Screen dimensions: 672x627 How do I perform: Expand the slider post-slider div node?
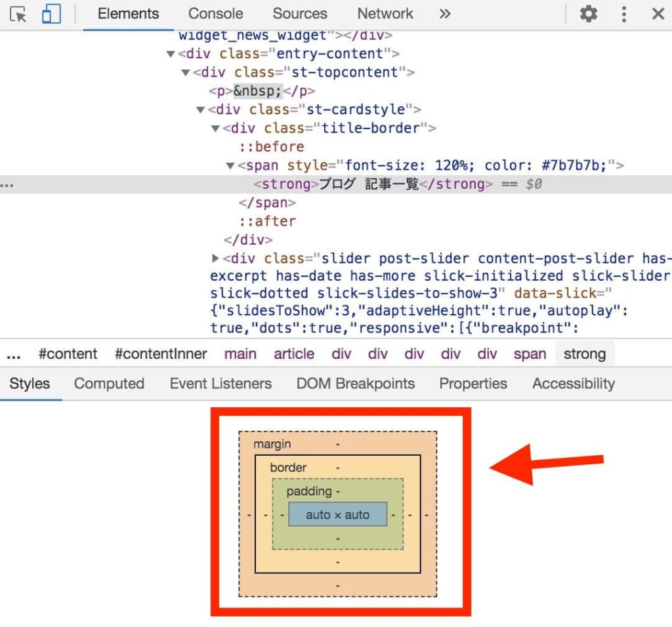coord(216,258)
